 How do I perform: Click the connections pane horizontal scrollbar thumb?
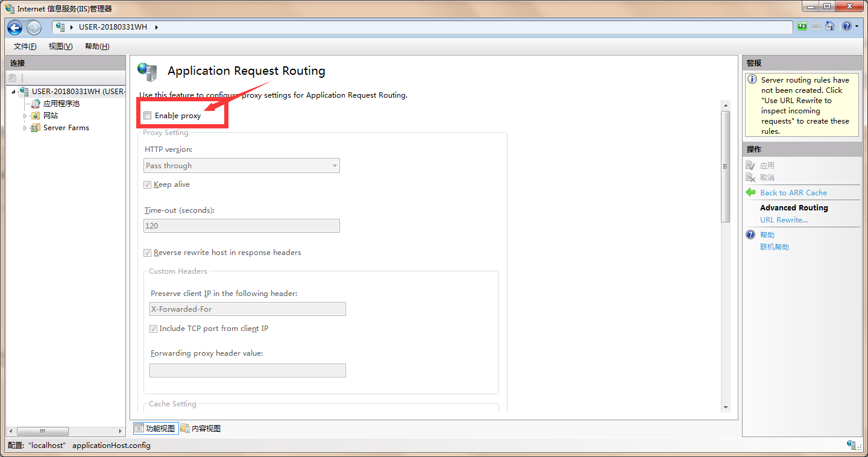[x=42, y=431]
